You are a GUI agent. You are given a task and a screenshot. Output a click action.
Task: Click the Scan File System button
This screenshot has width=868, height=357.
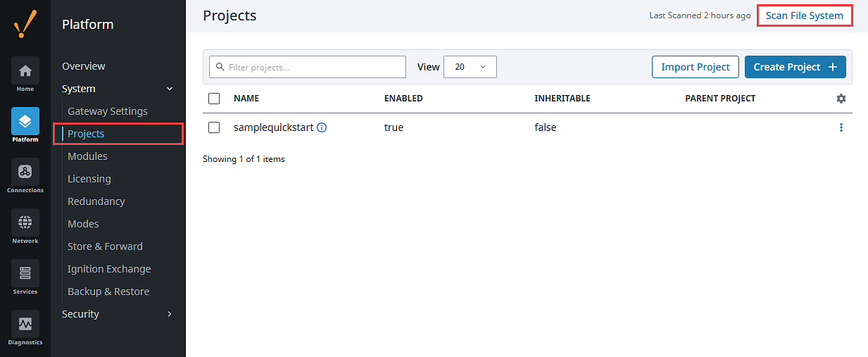(805, 15)
